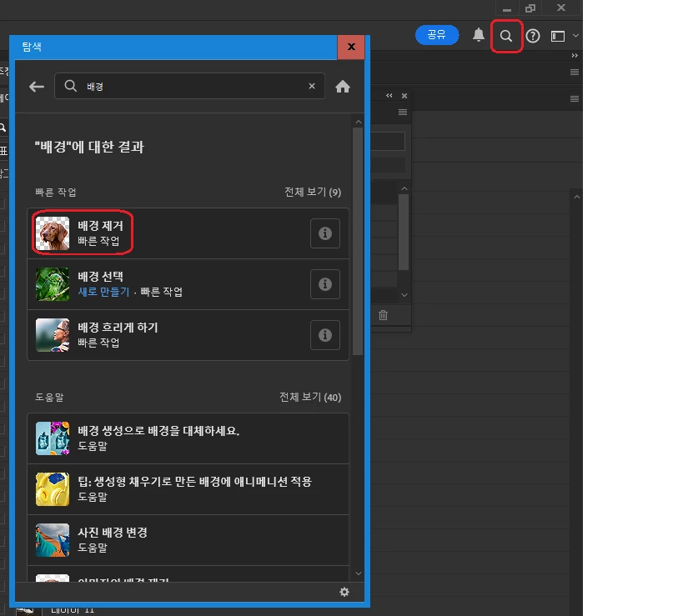Open help article 사진 배경 변경

coord(188,540)
